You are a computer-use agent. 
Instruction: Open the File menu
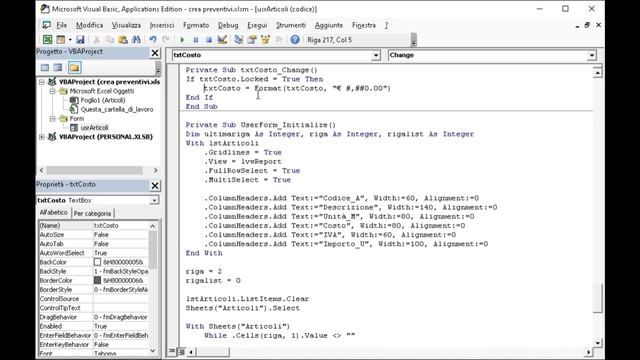click(62, 25)
